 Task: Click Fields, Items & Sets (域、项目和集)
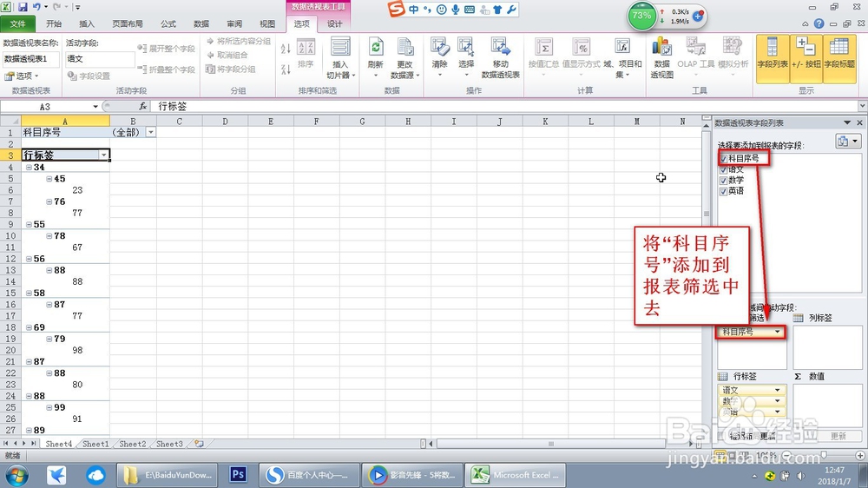pyautogui.click(x=622, y=57)
